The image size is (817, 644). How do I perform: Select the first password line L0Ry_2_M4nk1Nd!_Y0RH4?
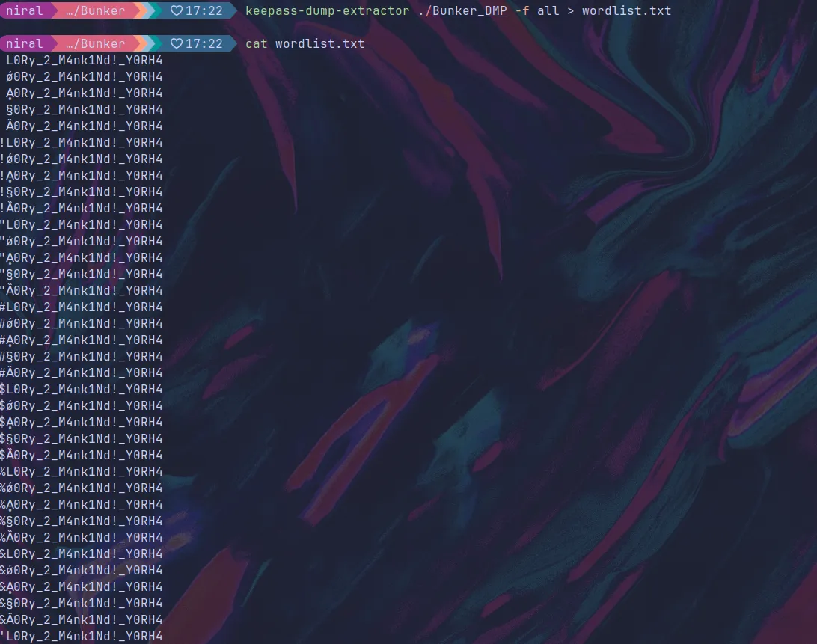click(x=82, y=60)
